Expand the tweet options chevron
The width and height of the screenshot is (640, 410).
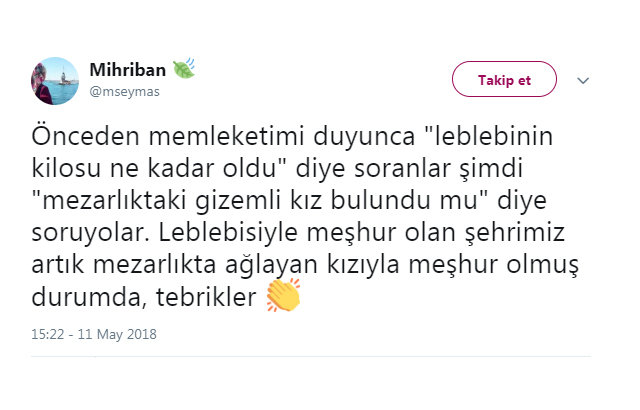(x=585, y=81)
